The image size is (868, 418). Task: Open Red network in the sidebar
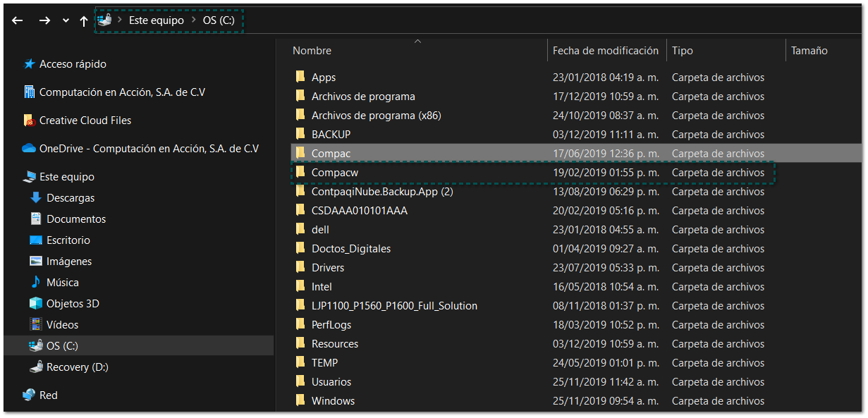[49, 395]
